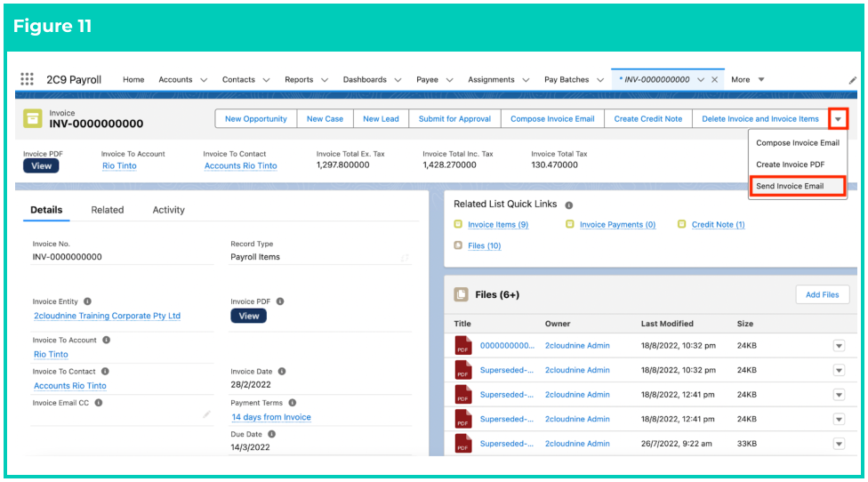Viewport: 868px width, 482px height.
Task: Select the Details tab
Action: [46, 210]
